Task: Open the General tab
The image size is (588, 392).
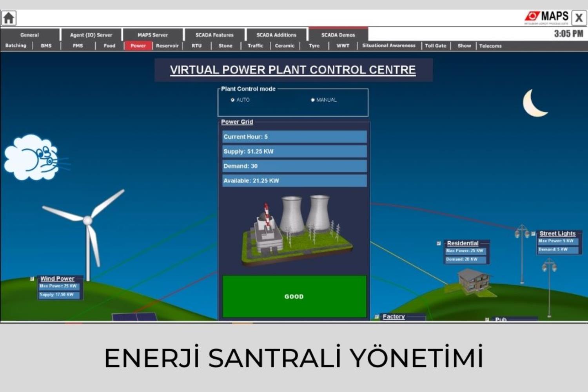Action: coord(30,35)
